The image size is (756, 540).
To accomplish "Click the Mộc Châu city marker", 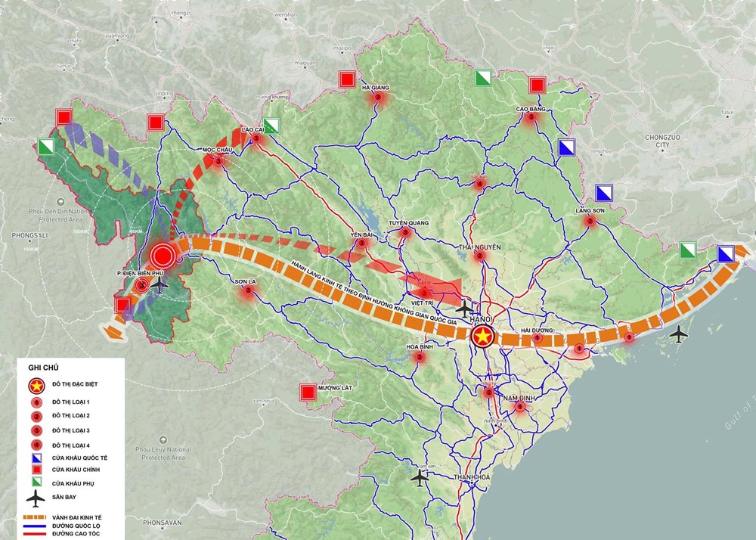I will (218, 162).
